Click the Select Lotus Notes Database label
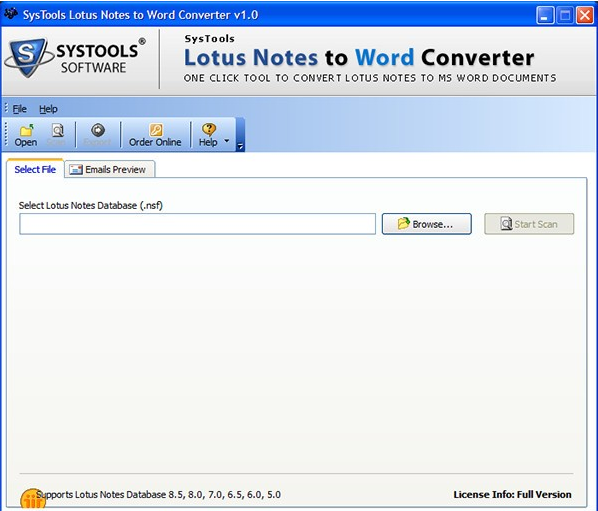The image size is (598, 511). pyautogui.click(x=91, y=206)
